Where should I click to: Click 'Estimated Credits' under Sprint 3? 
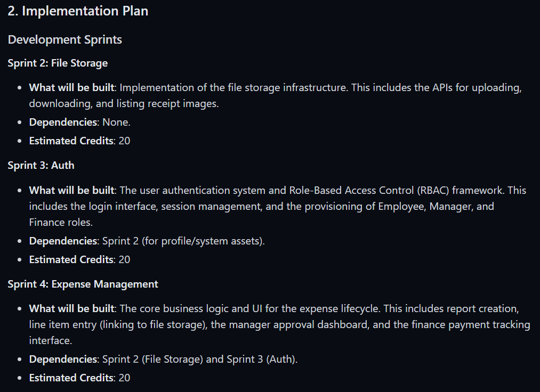pyautogui.click(x=71, y=259)
